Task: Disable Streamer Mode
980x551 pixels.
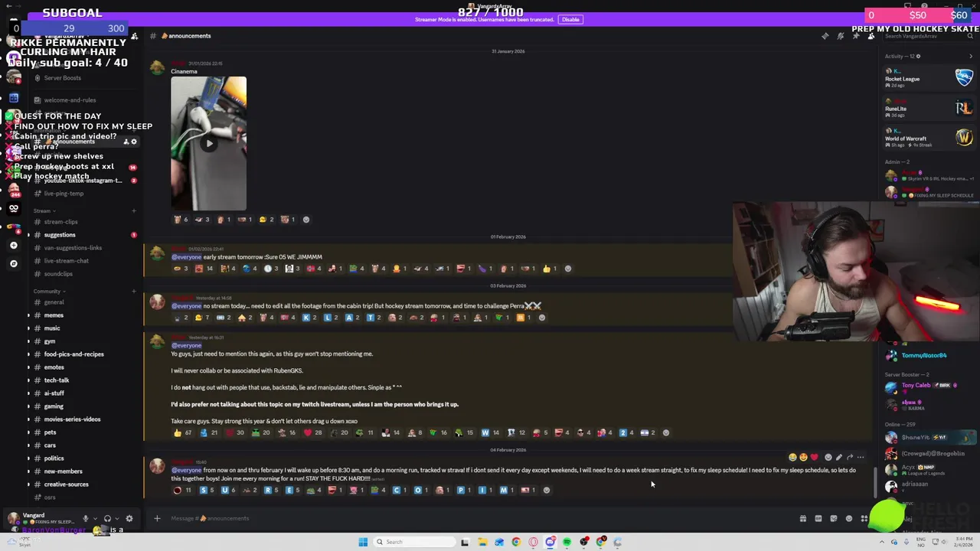Action: click(570, 19)
